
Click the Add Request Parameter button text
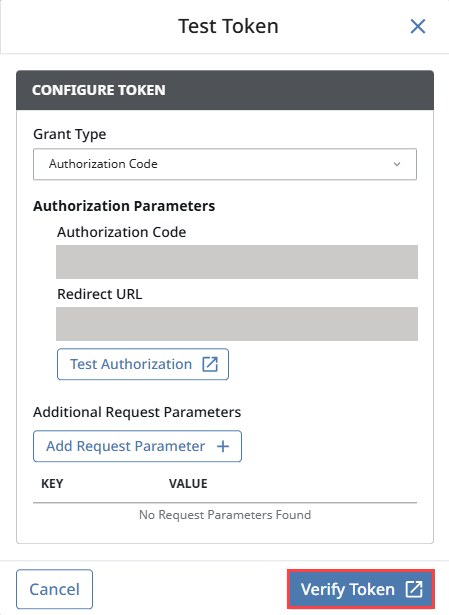[125, 446]
